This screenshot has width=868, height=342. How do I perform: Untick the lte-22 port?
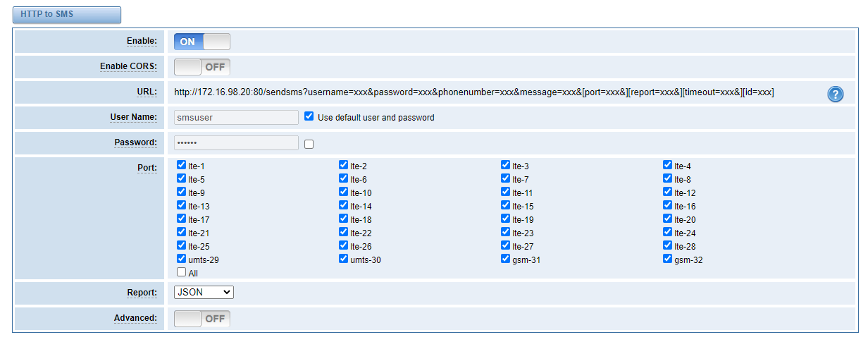pos(344,232)
